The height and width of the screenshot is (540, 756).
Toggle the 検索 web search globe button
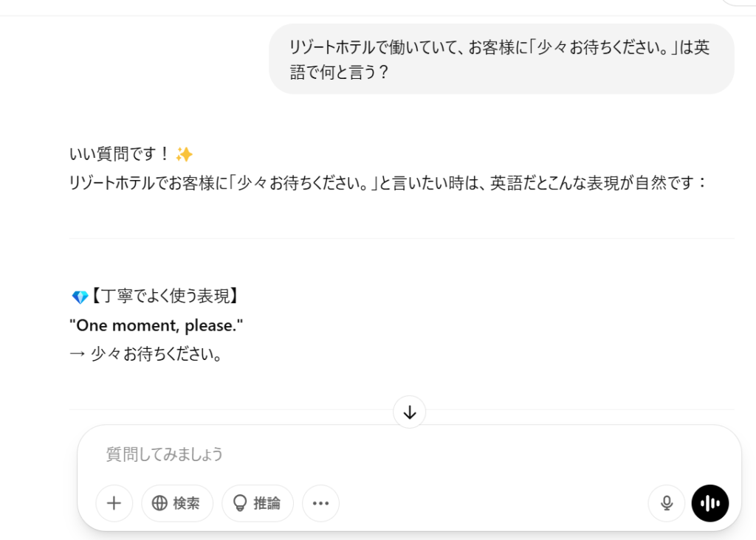pyautogui.click(x=177, y=503)
